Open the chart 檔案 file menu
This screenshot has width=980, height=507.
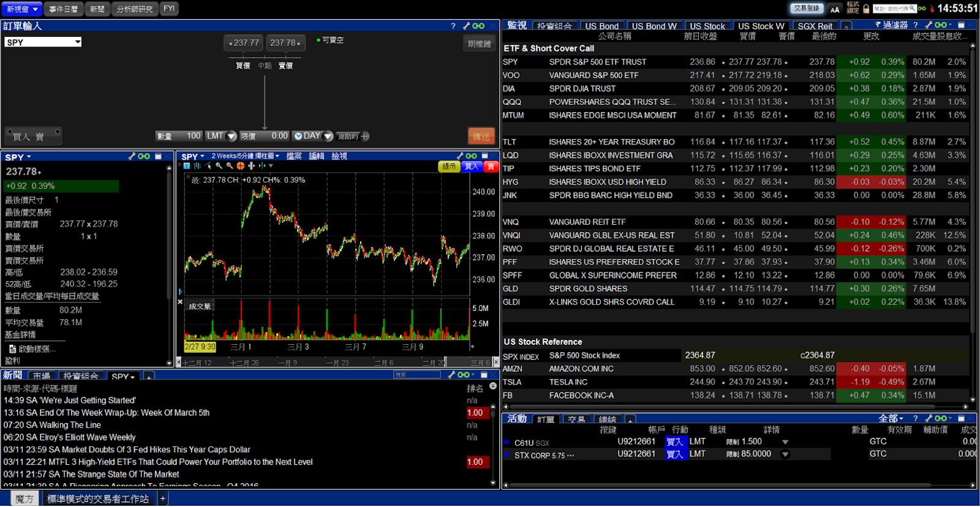(294, 156)
